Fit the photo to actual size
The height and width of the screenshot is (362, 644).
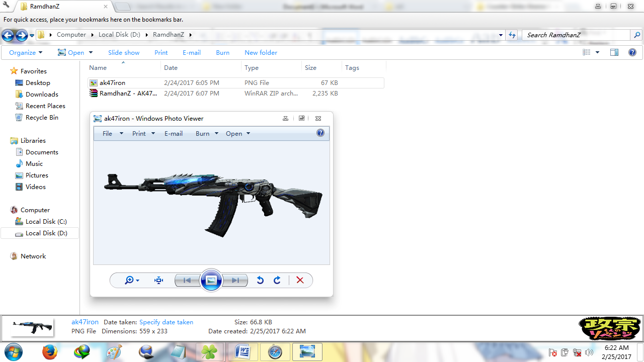tap(159, 281)
